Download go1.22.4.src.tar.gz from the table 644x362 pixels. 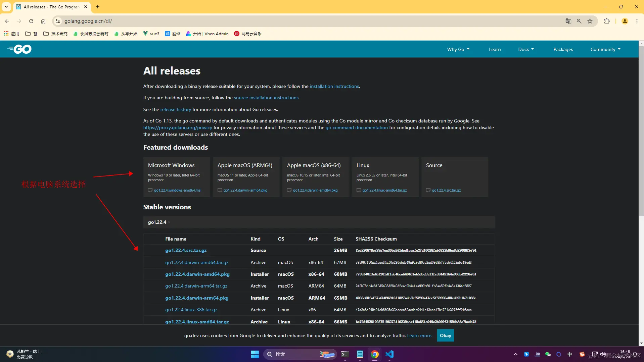(x=186, y=250)
